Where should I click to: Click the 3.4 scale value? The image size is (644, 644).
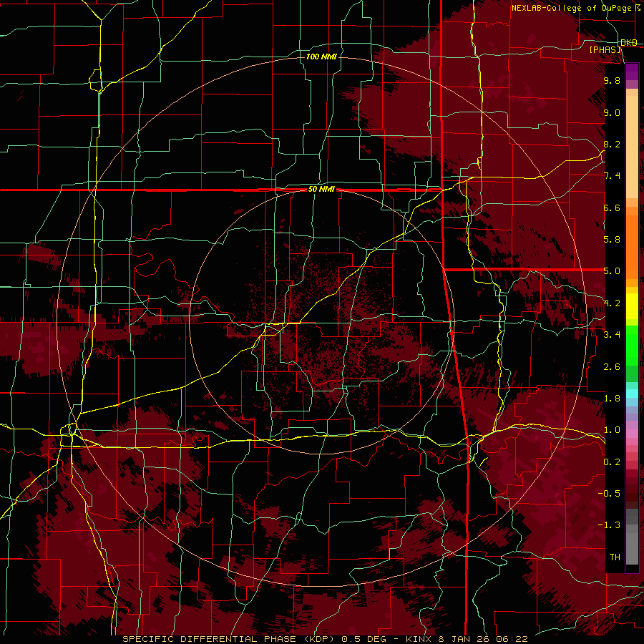pyautogui.click(x=612, y=335)
